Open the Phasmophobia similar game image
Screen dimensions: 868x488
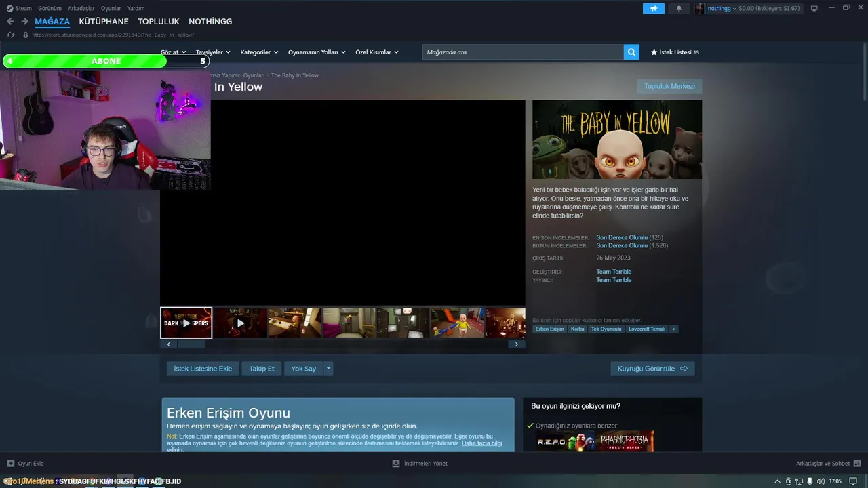625,441
